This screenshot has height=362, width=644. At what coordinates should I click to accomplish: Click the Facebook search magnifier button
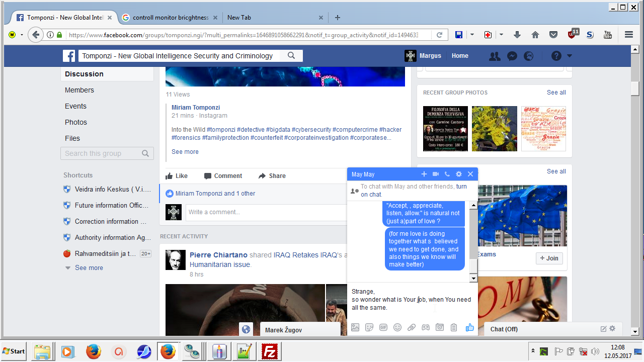[x=291, y=56]
